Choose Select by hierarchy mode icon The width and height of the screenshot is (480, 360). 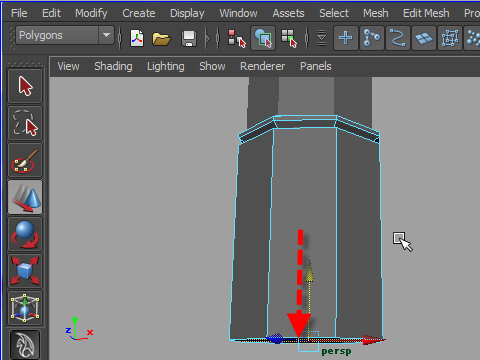click(x=237, y=38)
